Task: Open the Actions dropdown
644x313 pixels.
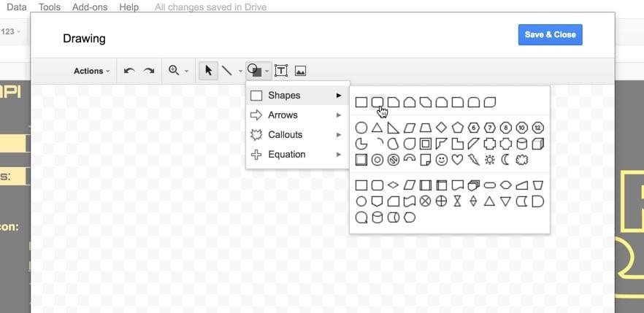Action: click(91, 71)
